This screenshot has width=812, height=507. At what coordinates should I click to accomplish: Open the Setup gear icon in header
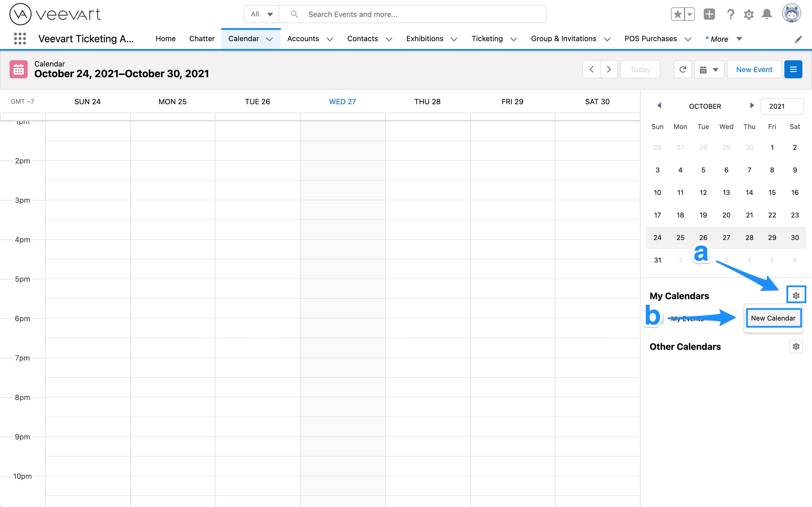(x=749, y=14)
